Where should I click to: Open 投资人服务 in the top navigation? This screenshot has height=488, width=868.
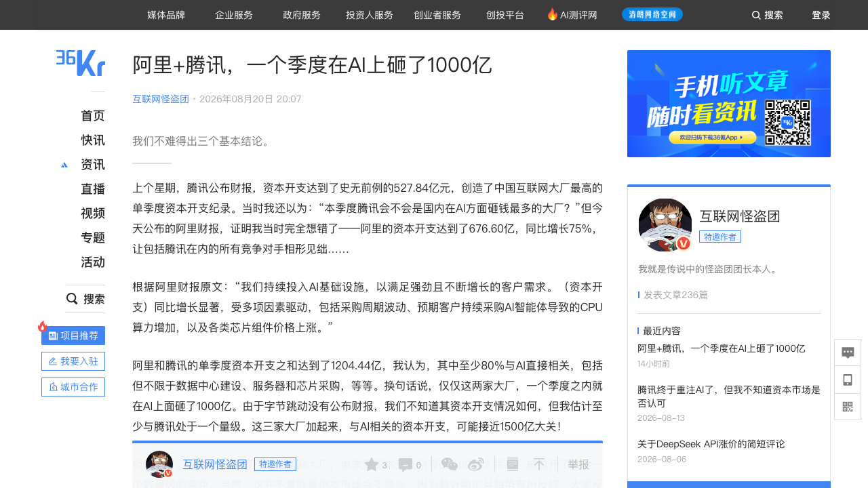(370, 15)
